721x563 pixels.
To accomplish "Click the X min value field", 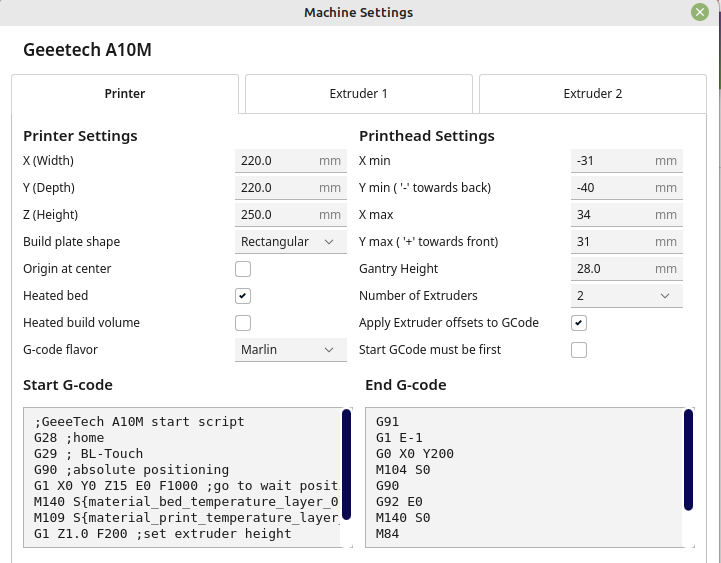I will click(x=627, y=161).
